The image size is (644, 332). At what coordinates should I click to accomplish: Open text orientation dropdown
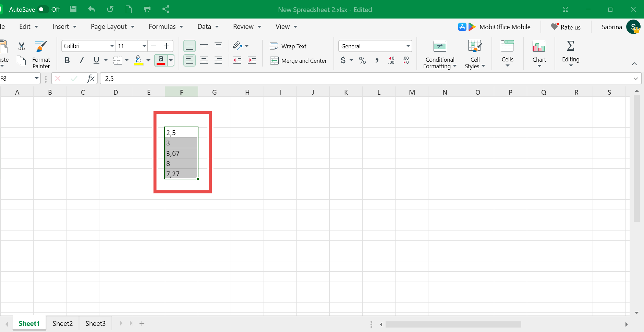247,46
